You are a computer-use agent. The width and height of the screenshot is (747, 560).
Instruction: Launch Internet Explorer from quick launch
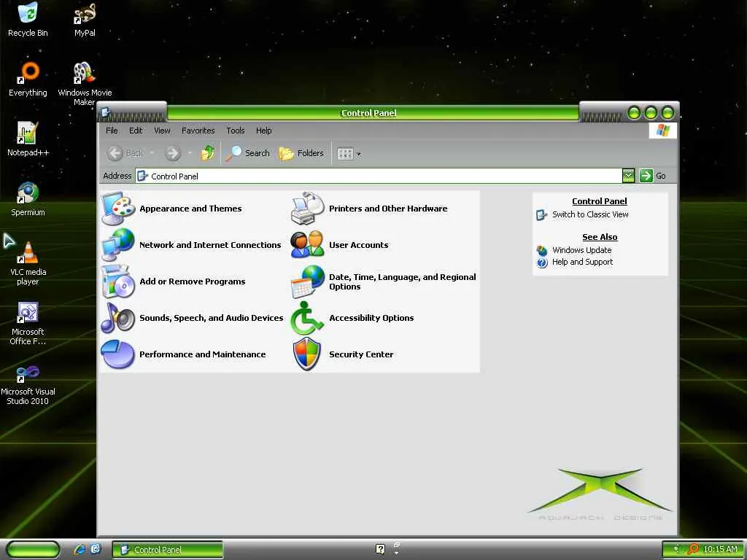(80, 549)
